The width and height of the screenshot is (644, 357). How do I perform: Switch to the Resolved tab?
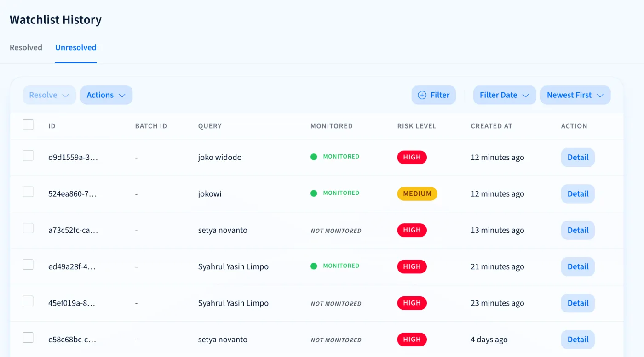(x=26, y=47)
